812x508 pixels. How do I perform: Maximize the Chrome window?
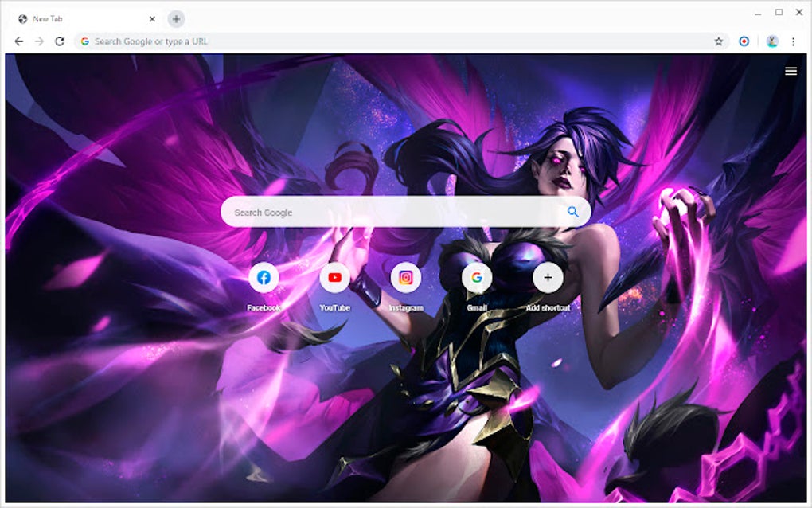tap(779, 13)
